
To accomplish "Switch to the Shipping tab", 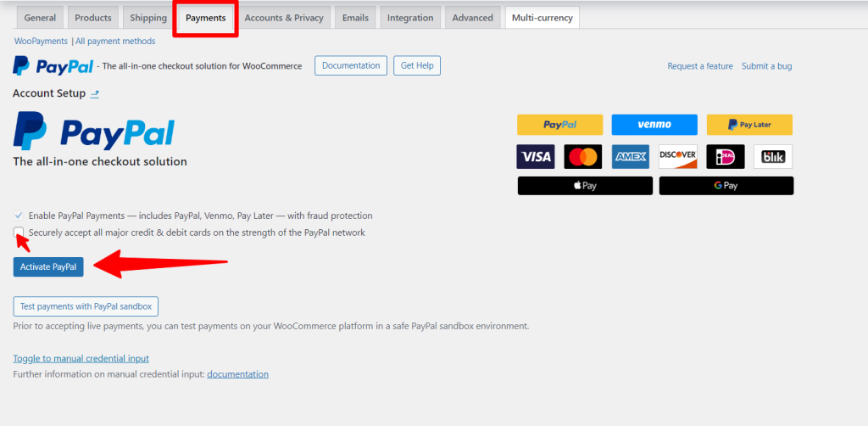I will pos(148,18).
